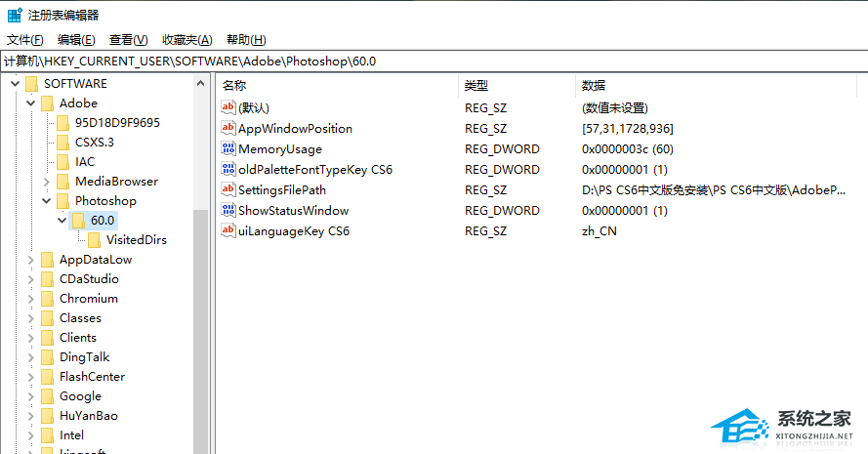Expand the MediaBrowser tree node
The width and height of the screenshot is (868, 454).
47,182
